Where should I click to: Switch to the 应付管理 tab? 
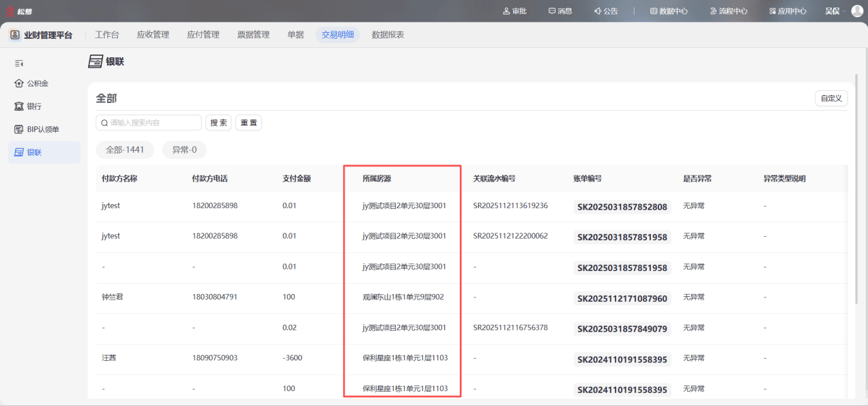[x=203, y=35]
